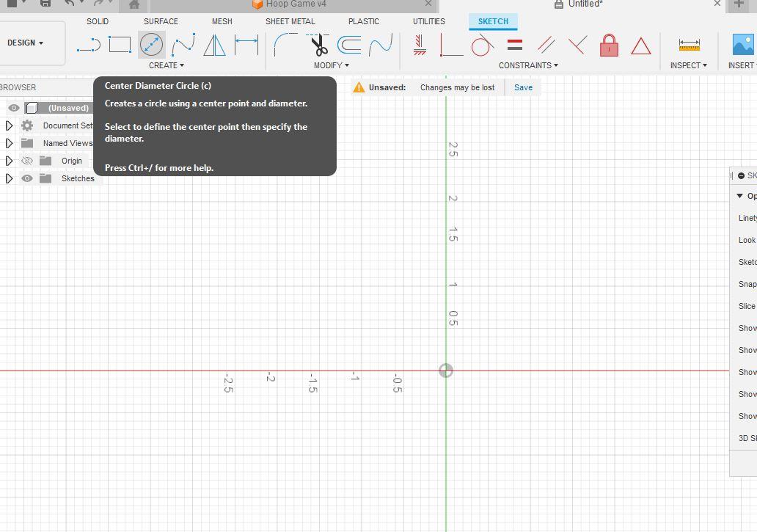Click the Insert image icon
Image resolution: width=757 pixels, height=532 pixels.
pyautogui.click(x=743, y=45)
